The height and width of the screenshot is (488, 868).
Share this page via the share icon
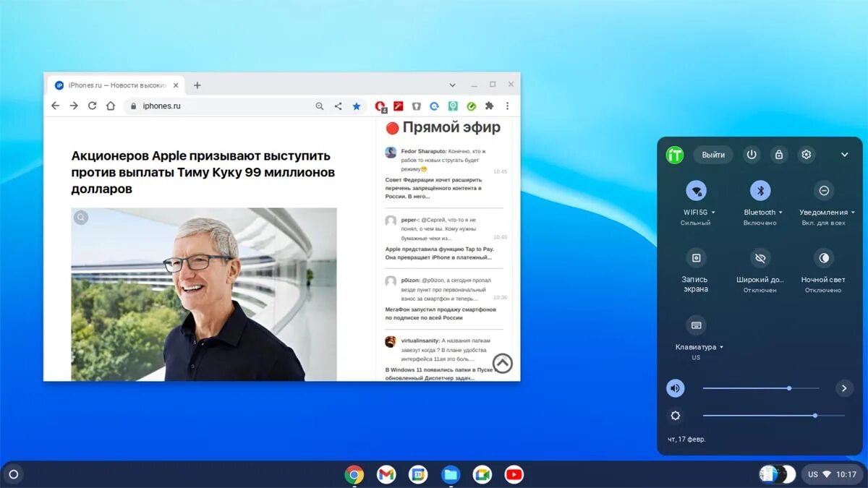(x=338, y=106)
